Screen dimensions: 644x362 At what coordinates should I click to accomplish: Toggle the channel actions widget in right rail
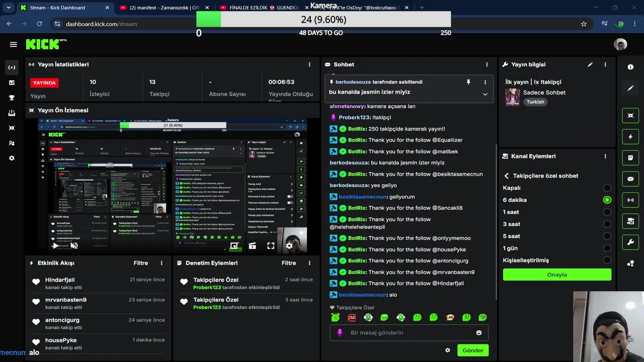pyautogui.click(x=630, y=221)
